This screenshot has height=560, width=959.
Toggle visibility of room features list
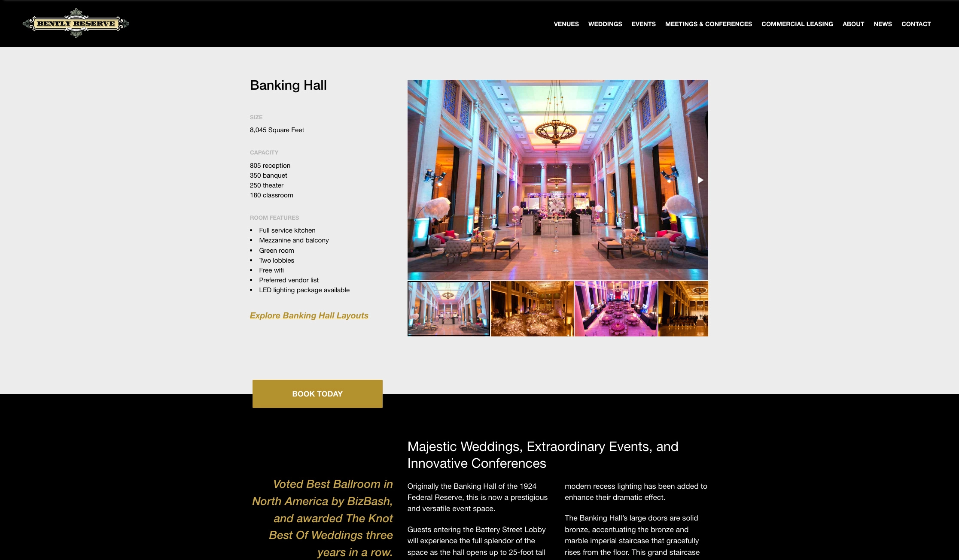click(x=274, y=217)
